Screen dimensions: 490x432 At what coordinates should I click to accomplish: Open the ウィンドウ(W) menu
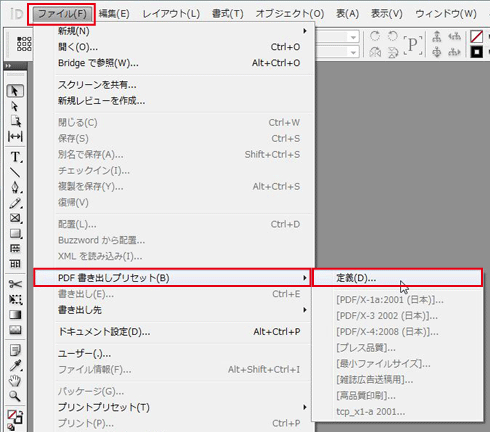[446, 14]
